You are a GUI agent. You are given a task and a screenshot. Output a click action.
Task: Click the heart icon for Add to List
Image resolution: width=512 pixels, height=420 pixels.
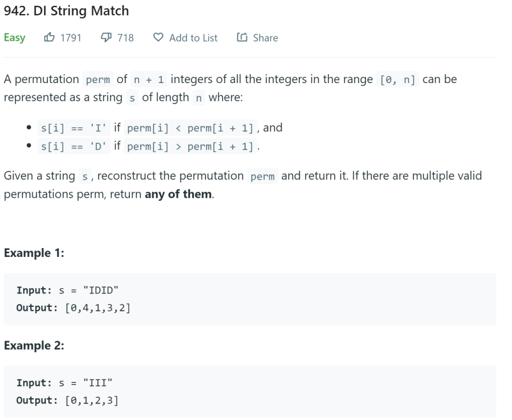click(x=158, y=38)
